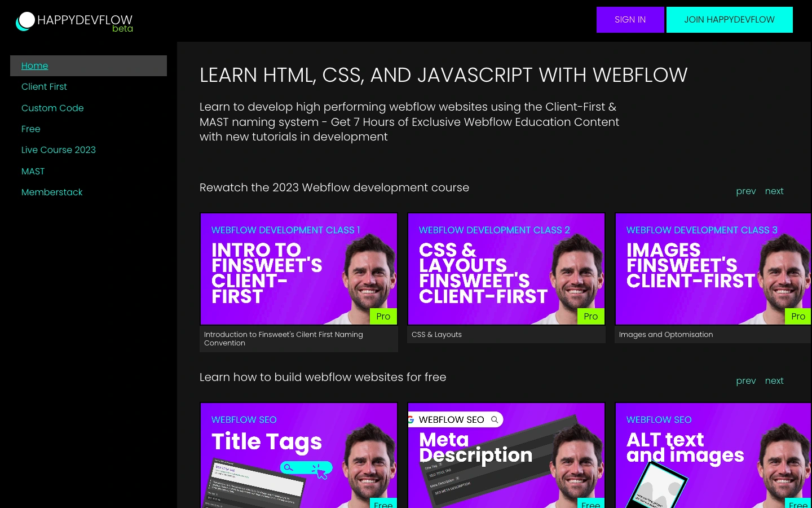The height and width of the screenshot is (508, 812).
Task: Open the Images Class 3 thumbnail
Action: pyautogui.click(x=713, y=269)
